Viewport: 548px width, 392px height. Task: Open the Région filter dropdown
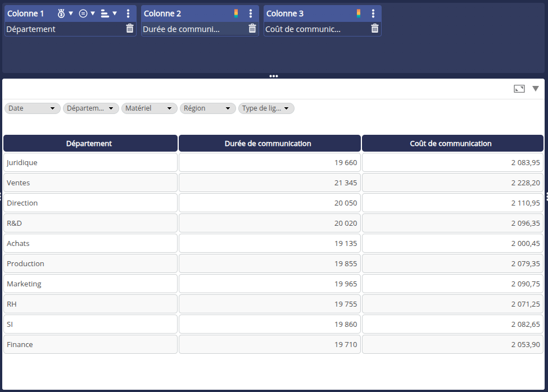207,108
